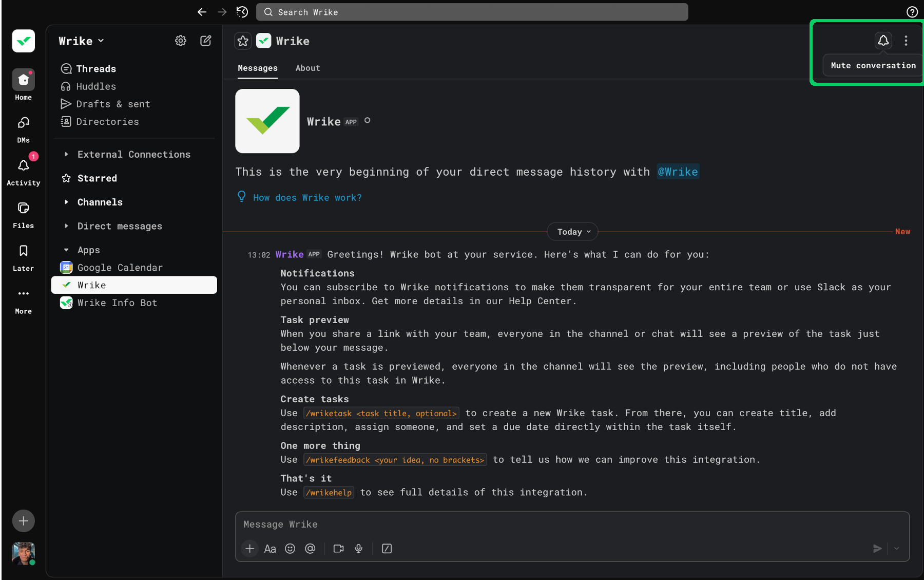Mention someone with the @ icon

click(x=310, y=549)
